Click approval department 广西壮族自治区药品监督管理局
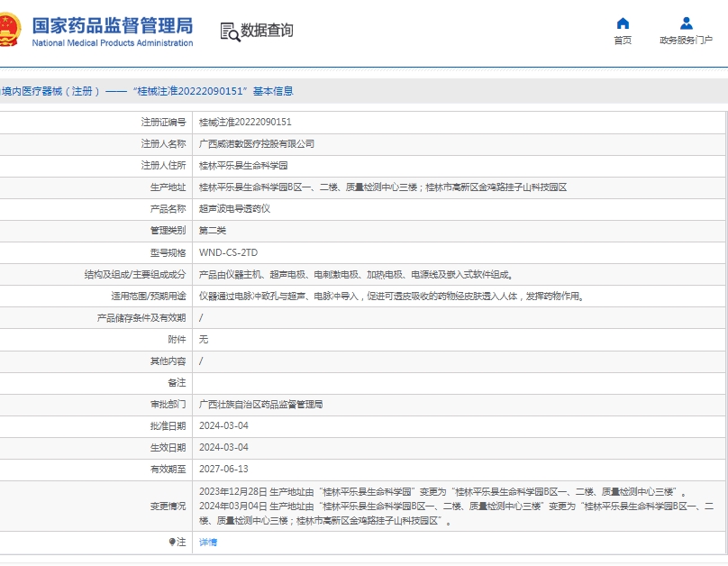Viewport: 728px width, 566px height. pos(261,405)
